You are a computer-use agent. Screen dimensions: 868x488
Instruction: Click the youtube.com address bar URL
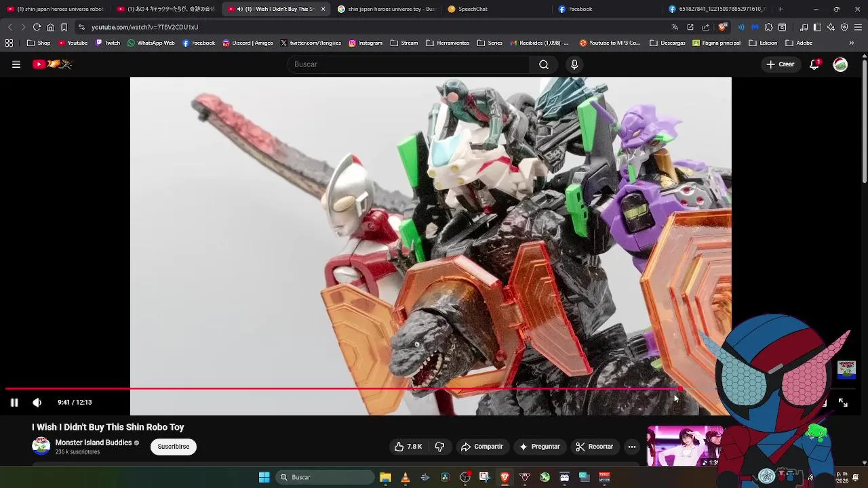point(144,27)
